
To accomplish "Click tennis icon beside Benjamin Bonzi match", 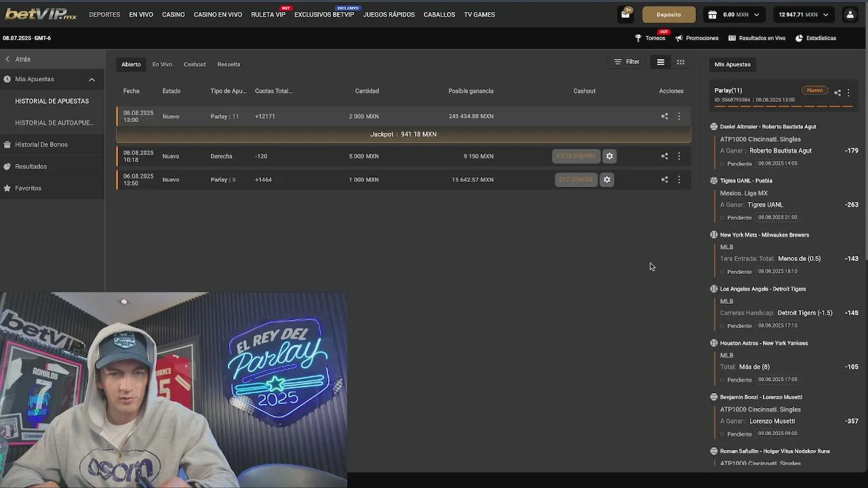I will (x=713, y=397).
